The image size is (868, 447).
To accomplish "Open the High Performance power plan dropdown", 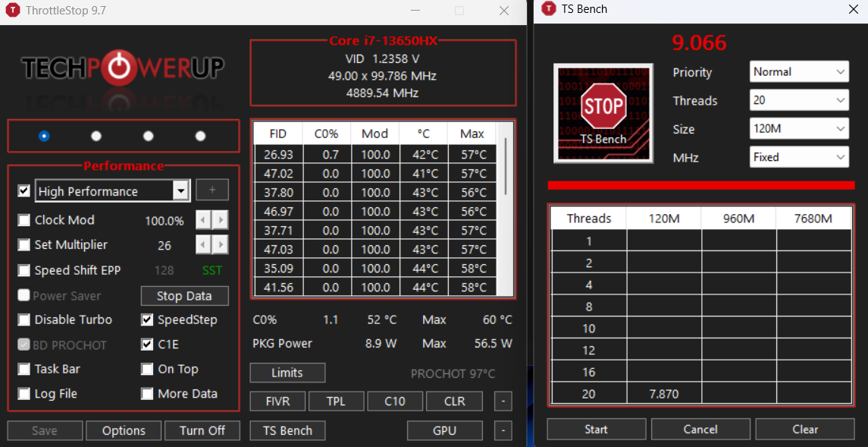I will tap(113, 191).
